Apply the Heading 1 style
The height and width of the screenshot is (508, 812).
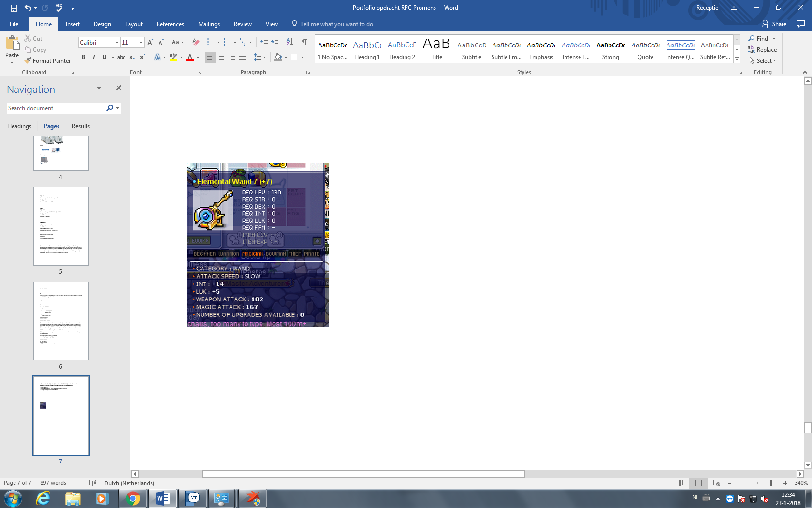367,49
